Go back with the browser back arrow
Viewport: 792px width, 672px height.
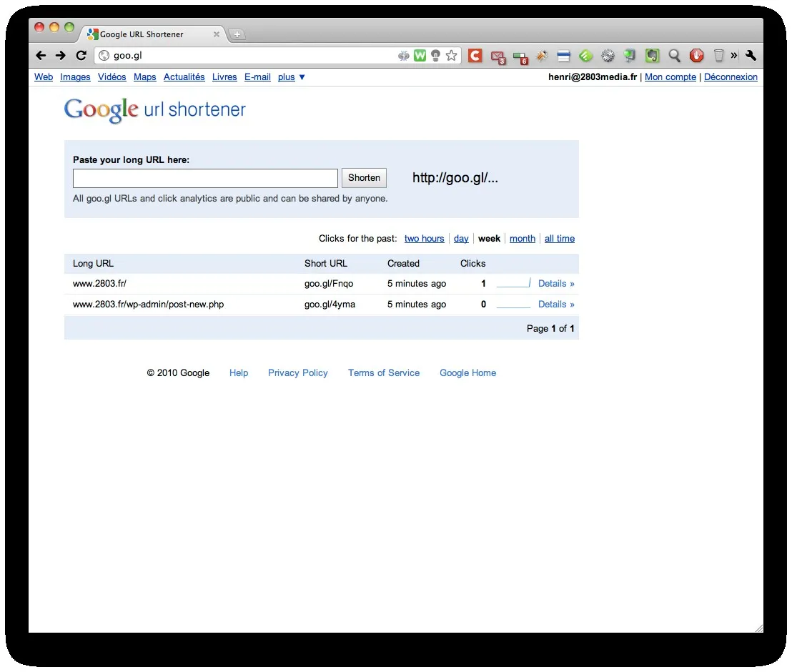point(41,56)
